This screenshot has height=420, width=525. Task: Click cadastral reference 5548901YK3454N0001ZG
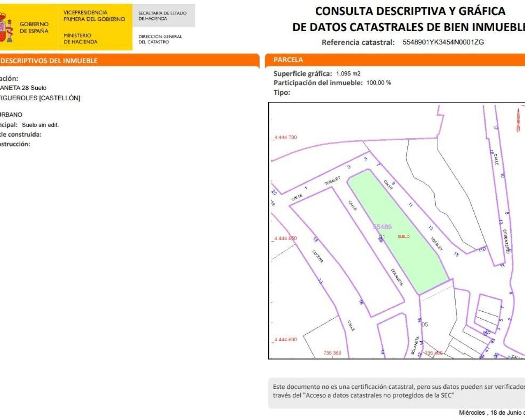point(443,42)
